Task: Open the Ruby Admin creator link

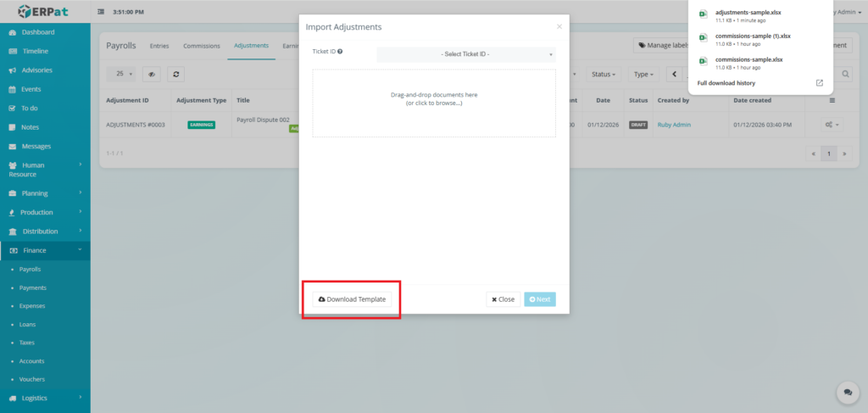Action: (x=674, y=125)
